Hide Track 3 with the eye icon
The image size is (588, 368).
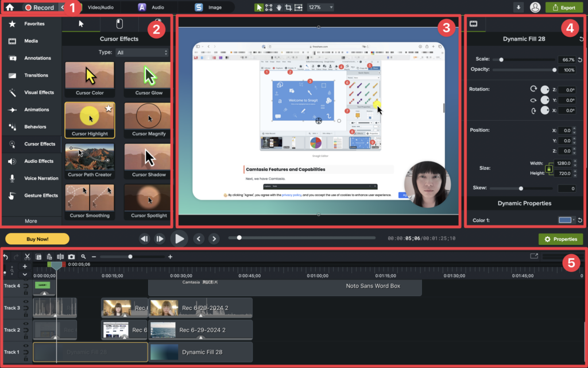tap(26, 301)
